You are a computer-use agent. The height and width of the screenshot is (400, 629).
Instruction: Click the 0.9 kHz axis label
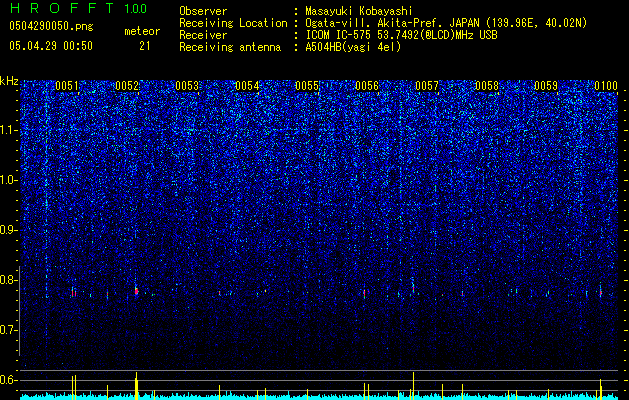9,230
